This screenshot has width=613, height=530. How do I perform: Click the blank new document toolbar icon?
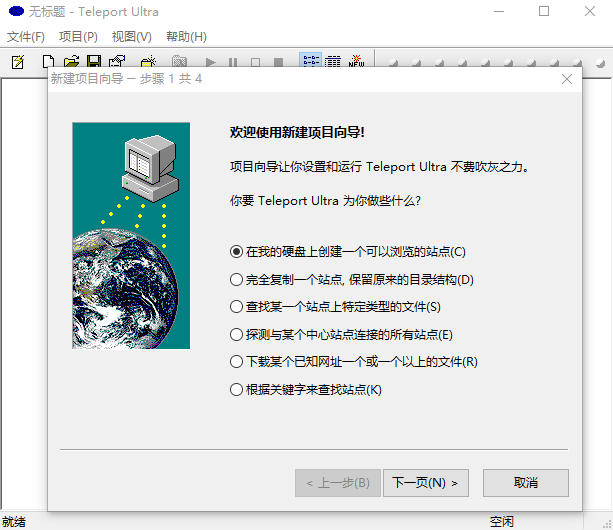point(48,61)
